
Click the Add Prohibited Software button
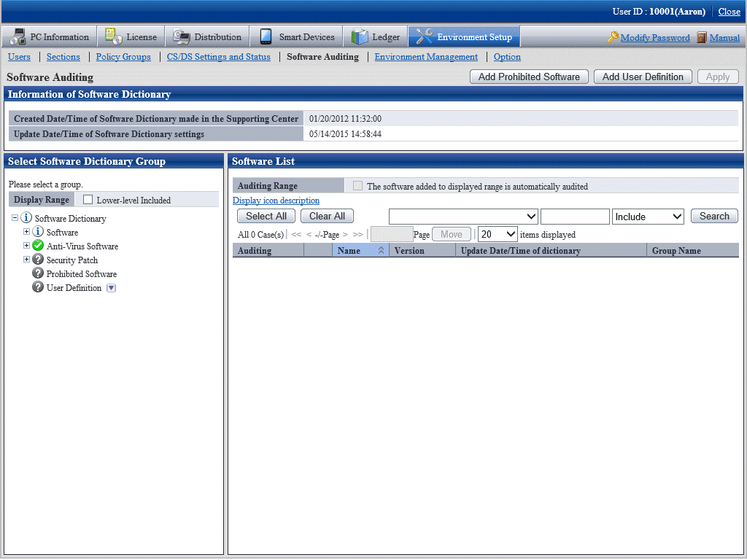529,77
